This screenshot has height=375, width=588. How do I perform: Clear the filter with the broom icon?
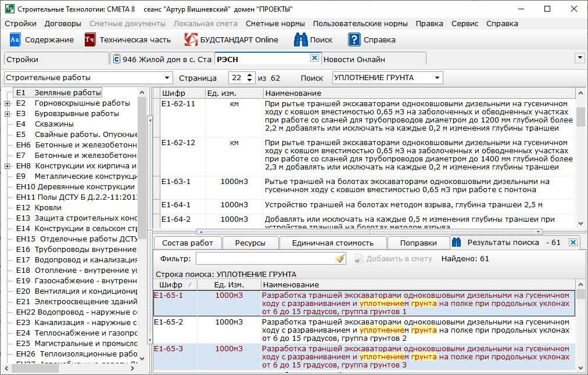point(340,258)
